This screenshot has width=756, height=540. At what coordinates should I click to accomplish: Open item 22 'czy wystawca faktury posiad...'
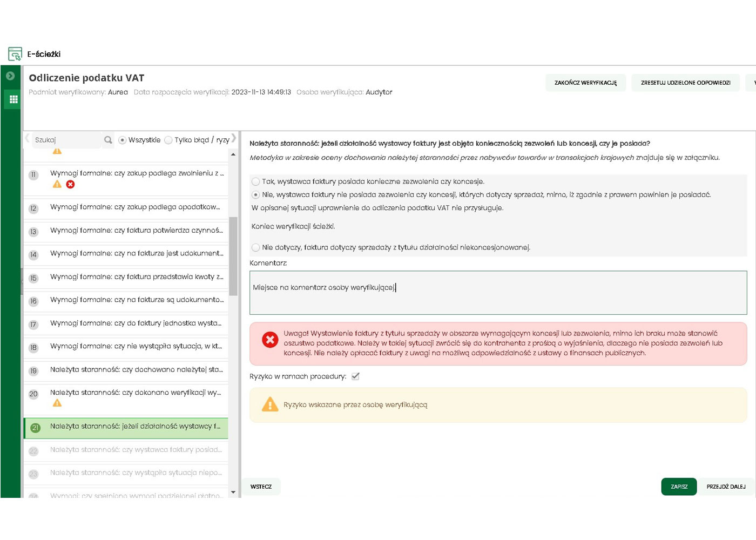pos(126,450)
